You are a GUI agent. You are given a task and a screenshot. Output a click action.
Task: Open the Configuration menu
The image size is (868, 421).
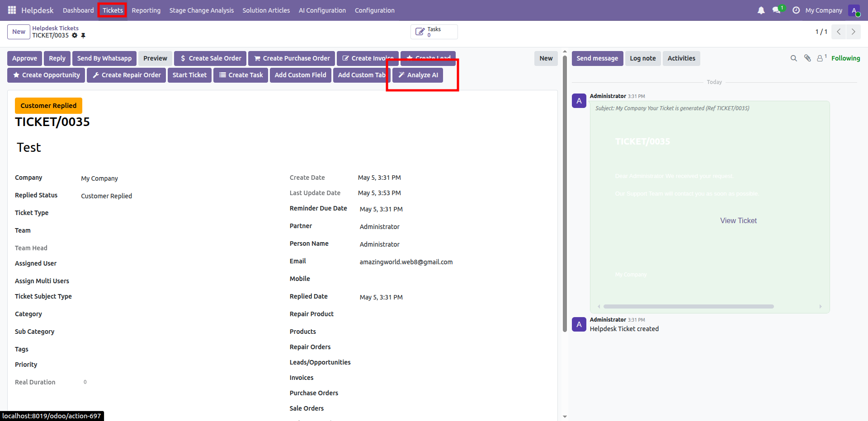(x=375, y=10)
